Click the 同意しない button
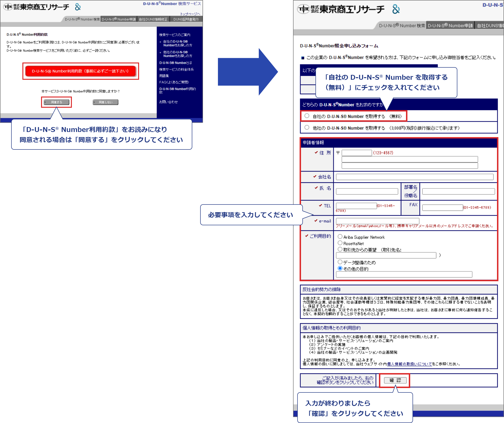This screenshot has width=504, height=423. coord(106,102)
